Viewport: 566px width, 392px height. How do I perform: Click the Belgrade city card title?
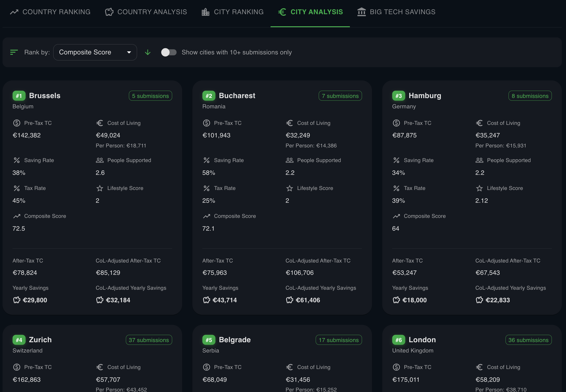(234, 340)
